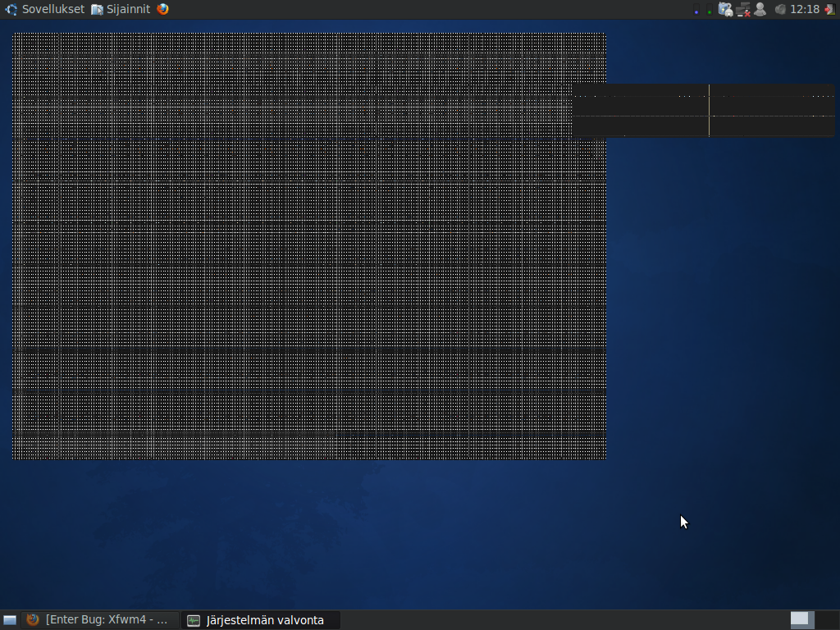Open the power manager battery icon

725,9
